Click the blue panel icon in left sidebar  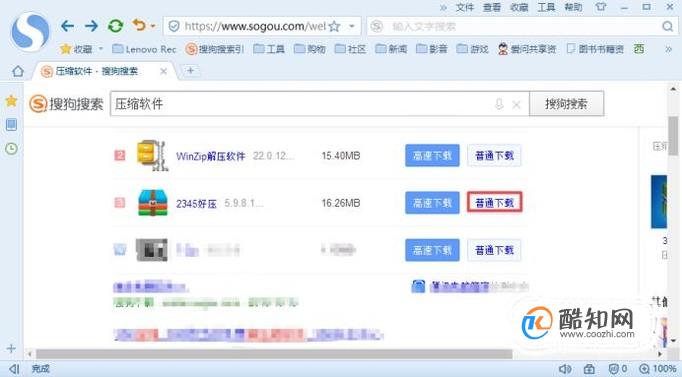click(11, 125)
